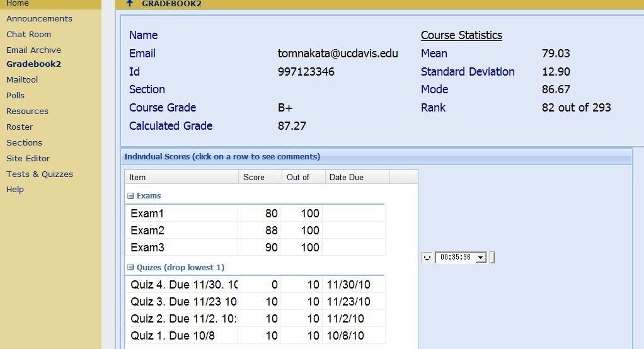This screenshot has height=349, width=644.
Task: Collapse the Exams group
Action: 130,196
